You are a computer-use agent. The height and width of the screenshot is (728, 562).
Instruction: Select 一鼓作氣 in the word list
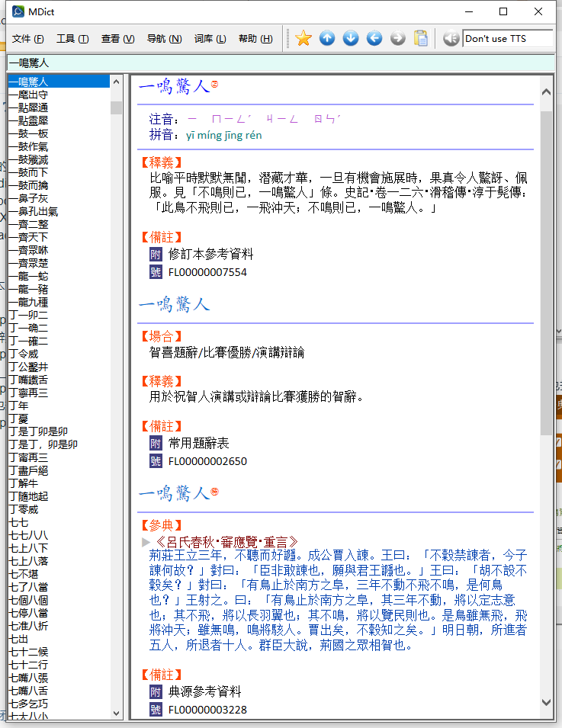[28, 146]
